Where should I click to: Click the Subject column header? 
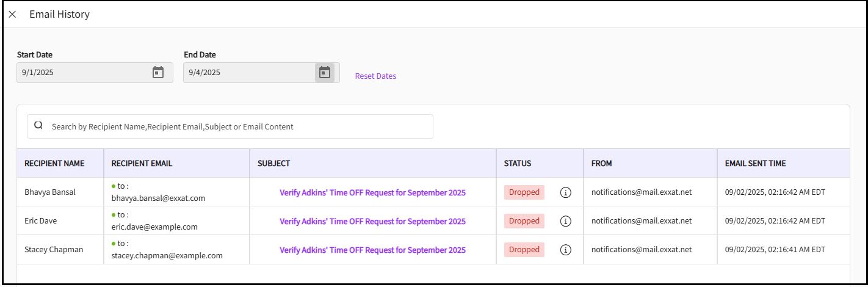coord(273,164)
